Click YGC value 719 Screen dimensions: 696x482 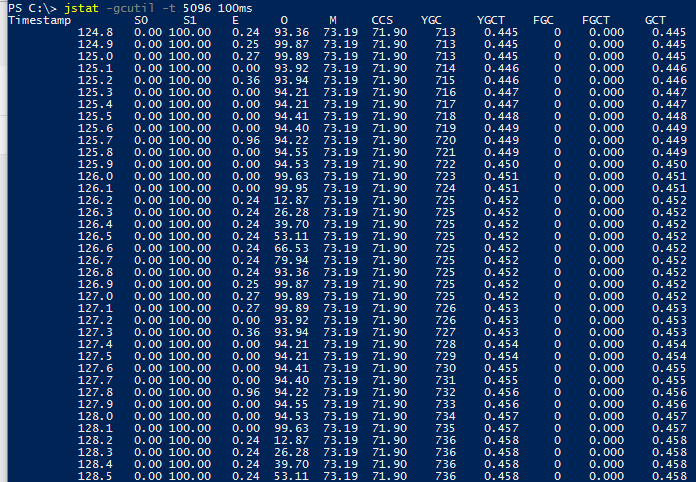click(x=445, y=128)
